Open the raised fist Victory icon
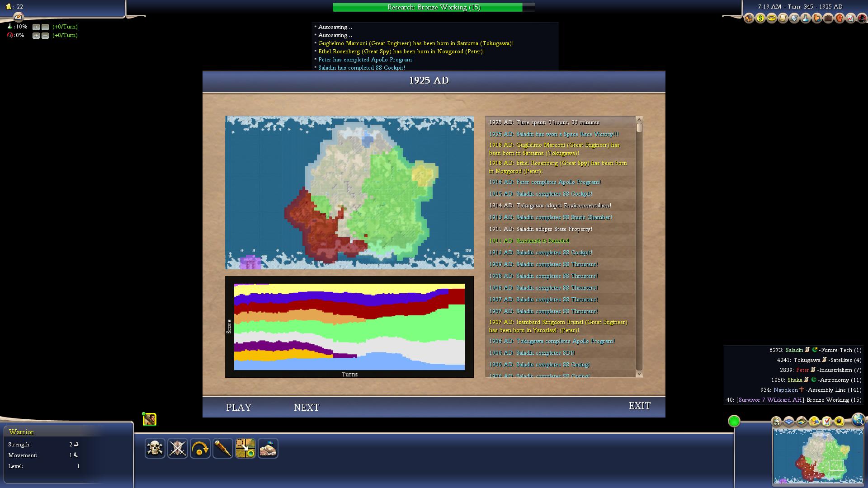The height and width of the screenshot is (488, 868). [840, 18]
